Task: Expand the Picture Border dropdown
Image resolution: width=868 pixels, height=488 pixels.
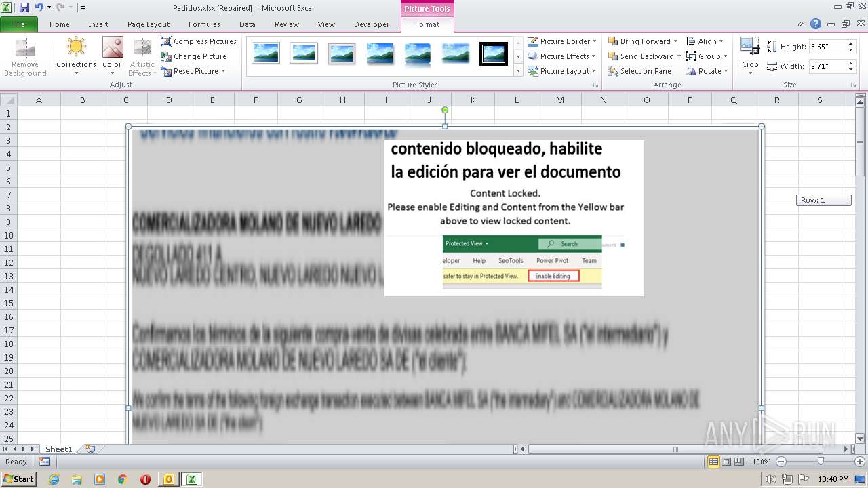Action: point(595,41)
